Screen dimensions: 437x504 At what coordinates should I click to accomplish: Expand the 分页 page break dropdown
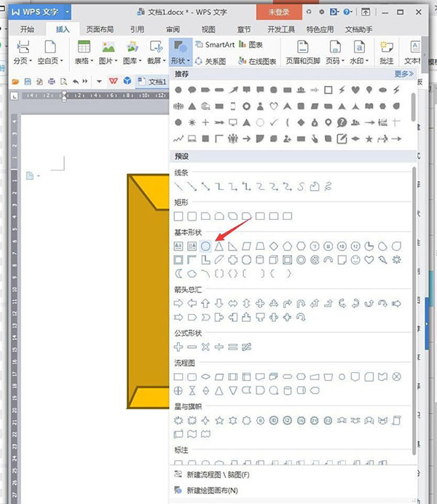coord(23,52)
